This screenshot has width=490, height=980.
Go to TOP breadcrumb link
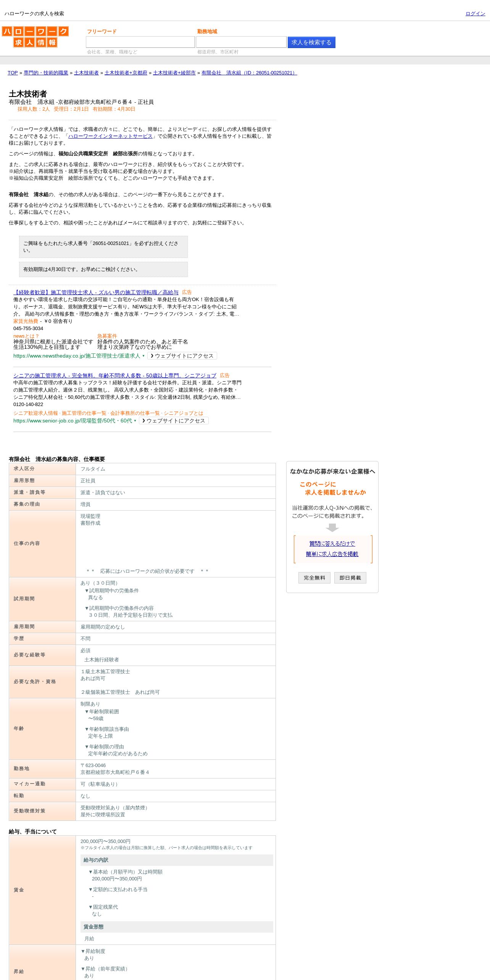tap(13, 73)
